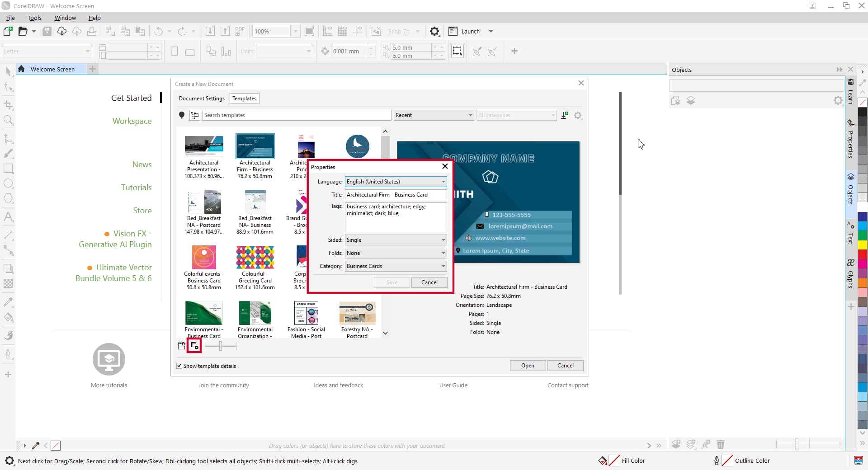Click the browse folder icon below thumbnails

click(182, 346)
